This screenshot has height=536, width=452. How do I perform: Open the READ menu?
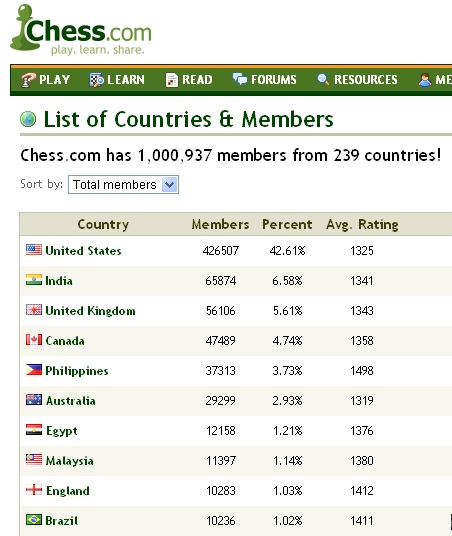coord(189,80)
